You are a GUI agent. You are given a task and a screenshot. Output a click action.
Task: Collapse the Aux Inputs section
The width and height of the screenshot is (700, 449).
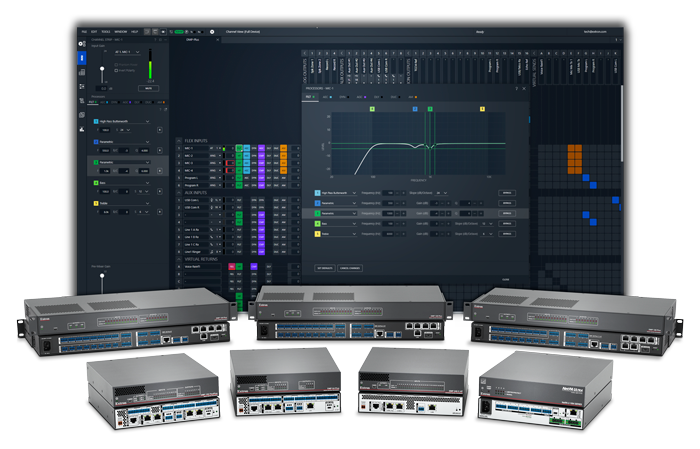pyautogui.click(x=178, y=193)
